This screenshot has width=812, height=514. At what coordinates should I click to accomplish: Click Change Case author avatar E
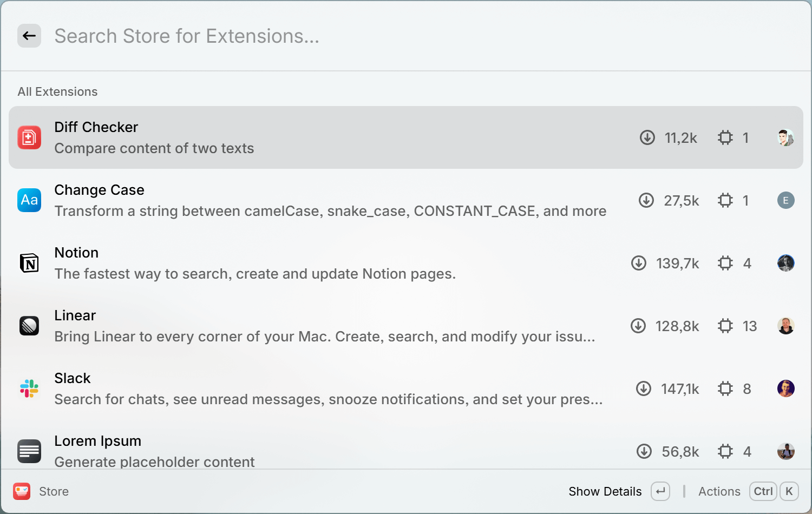click(x=786, y=200)
